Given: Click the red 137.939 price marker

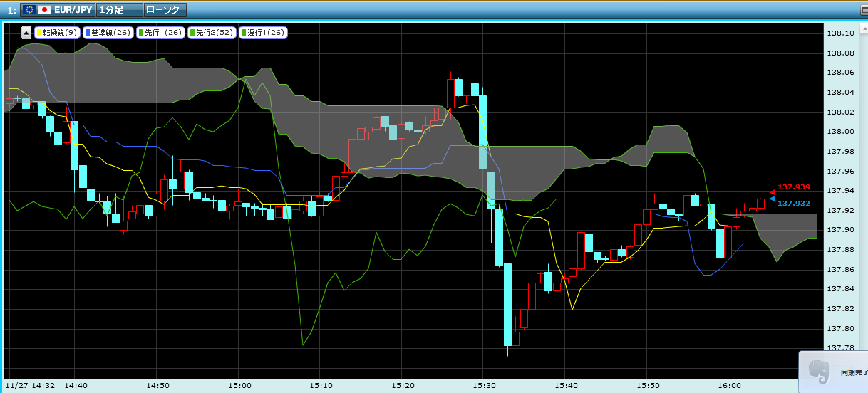Looking at the screenshot, I should [793, 187].
